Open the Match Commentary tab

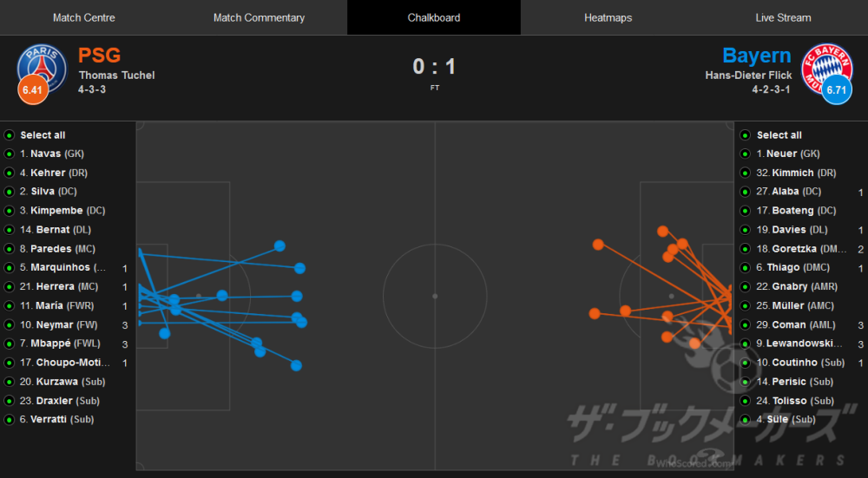click(259, 17)
